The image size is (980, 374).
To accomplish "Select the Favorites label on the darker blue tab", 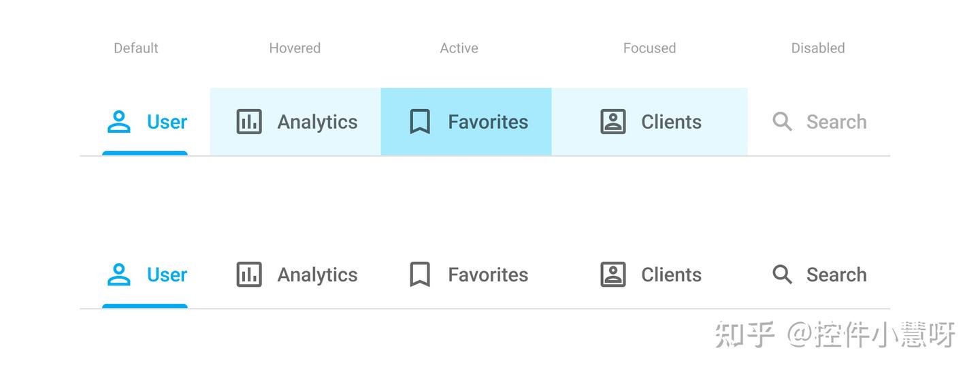I will [x=488, y=122].
